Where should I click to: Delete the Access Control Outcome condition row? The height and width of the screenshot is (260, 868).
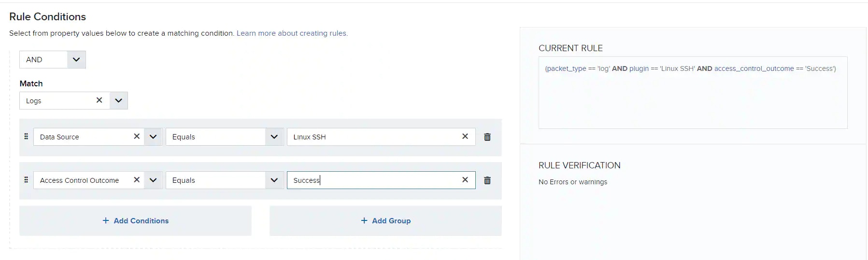(487, 180)
